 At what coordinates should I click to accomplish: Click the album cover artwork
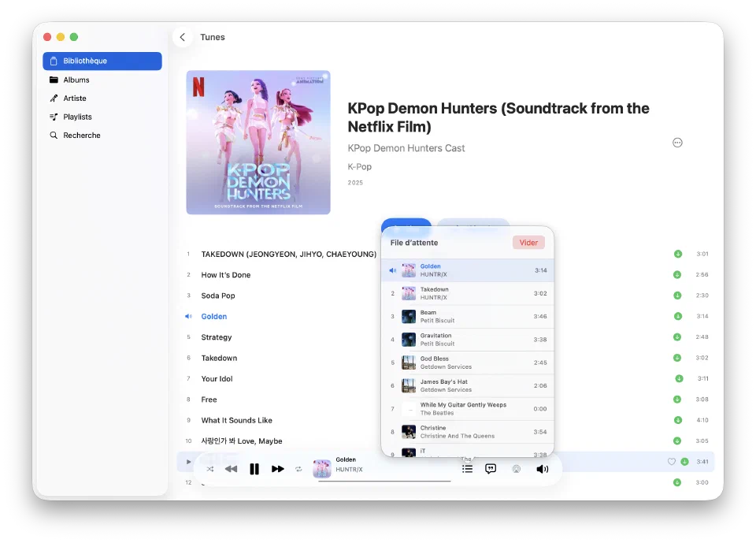[x=258, y=143]
